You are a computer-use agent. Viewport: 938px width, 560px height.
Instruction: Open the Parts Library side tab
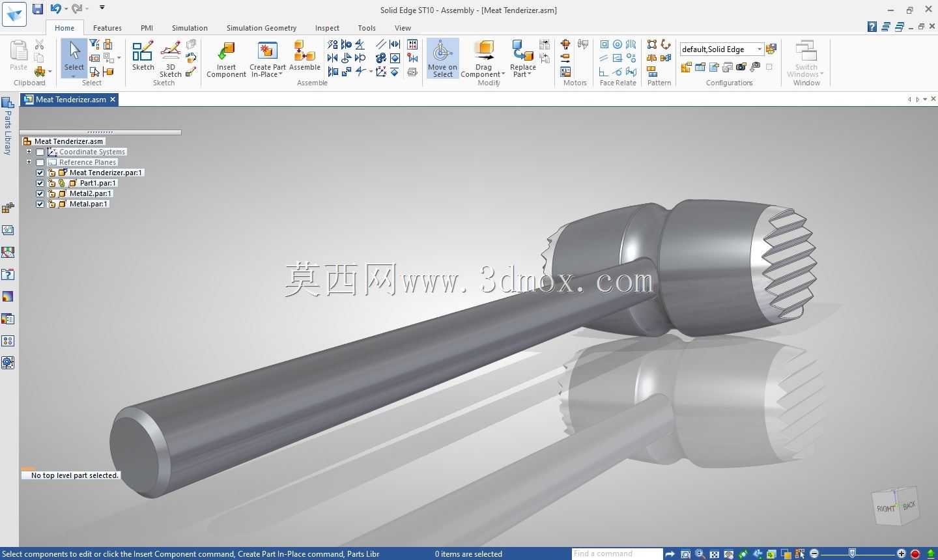coord(8,126)
